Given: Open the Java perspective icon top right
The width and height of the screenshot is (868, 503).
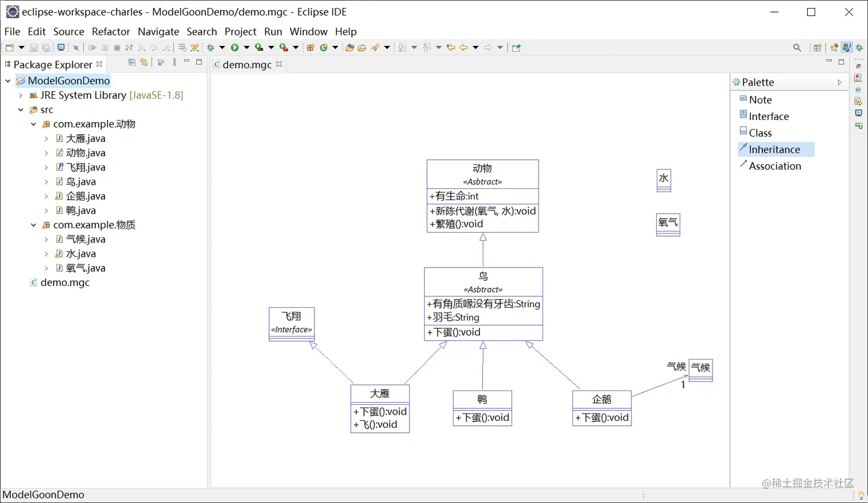Looking at the screenshot, I should click(x=848, y=47).
